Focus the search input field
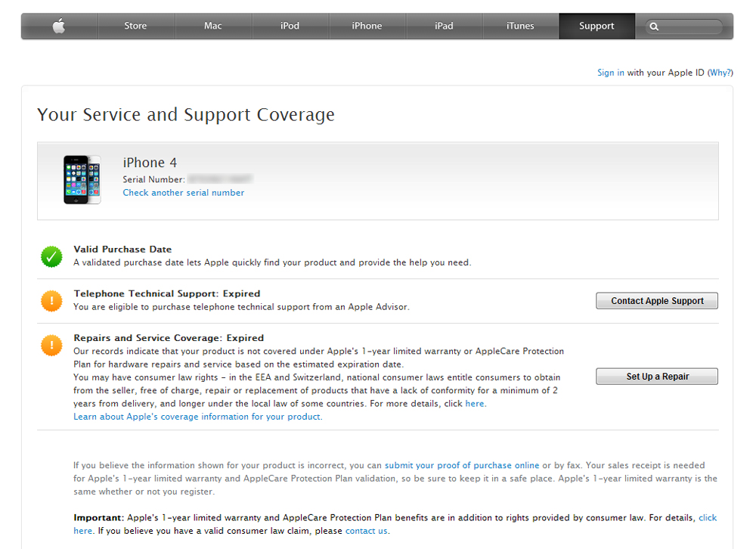This screenshot has width=756, height=549. point(684,26)
